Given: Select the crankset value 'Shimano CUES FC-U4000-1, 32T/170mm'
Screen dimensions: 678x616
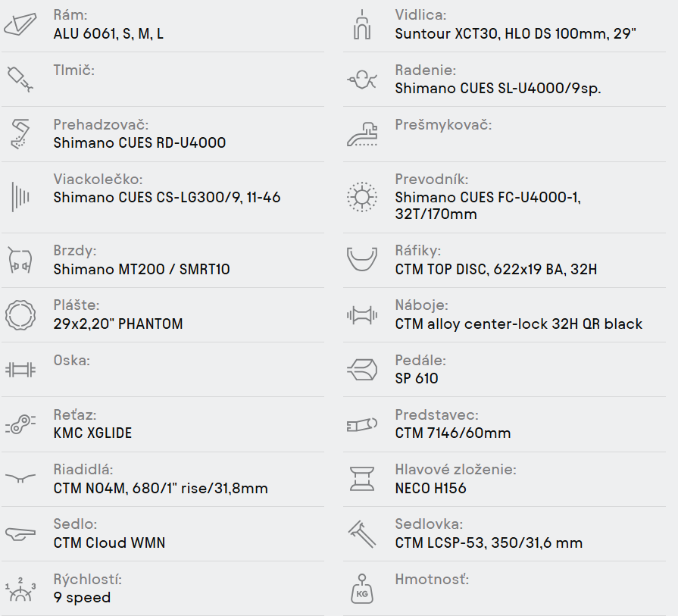Looking at the screenshot, I should [x=488, y=205].
